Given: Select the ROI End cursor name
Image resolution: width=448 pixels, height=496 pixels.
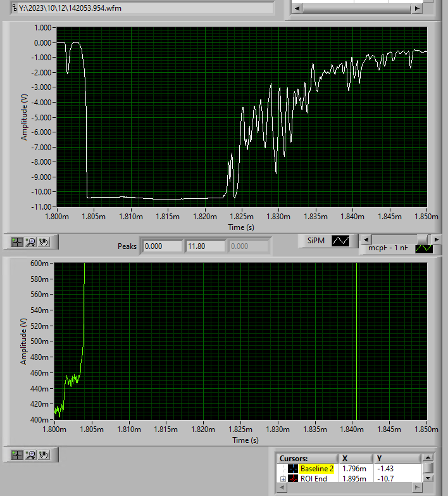Looking at the screenshot, I should click(x=313, y=479).
